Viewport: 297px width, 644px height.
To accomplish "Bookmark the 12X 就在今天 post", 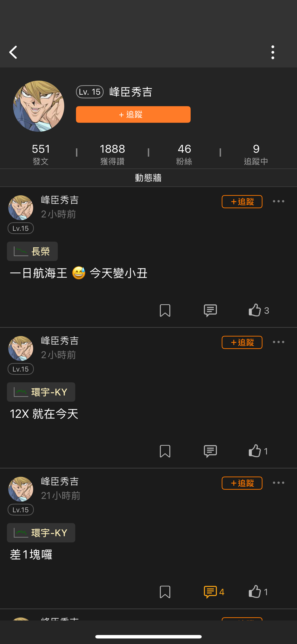I will (x=165, y=451).
